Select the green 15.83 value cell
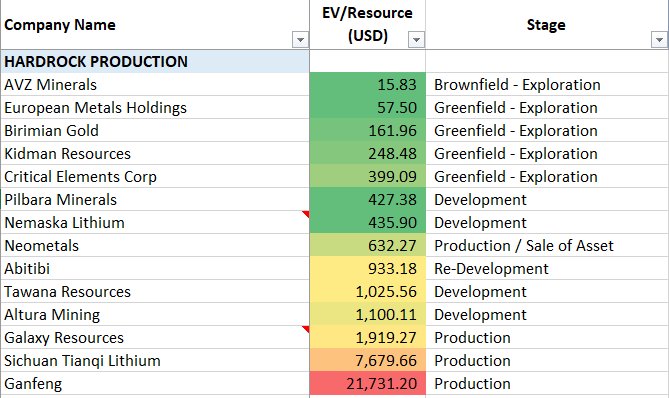 [367, 84]
